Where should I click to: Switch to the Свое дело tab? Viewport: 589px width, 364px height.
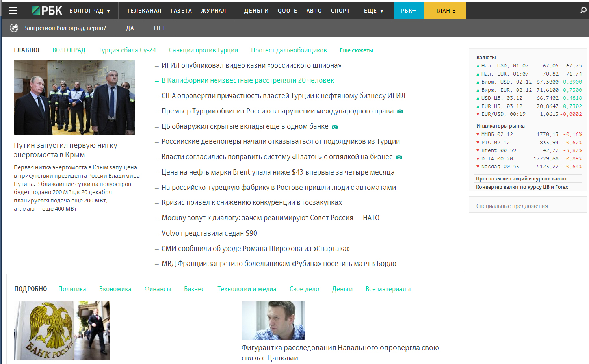[304, 289]
